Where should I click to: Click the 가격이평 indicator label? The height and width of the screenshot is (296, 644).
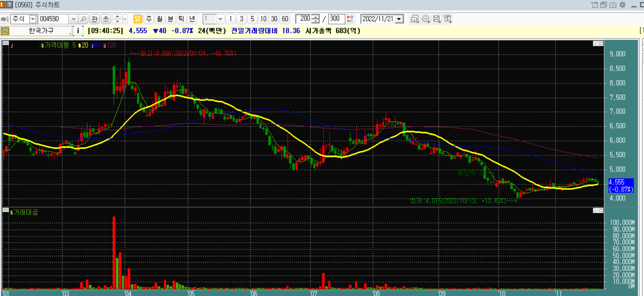[x=56, y=45]
